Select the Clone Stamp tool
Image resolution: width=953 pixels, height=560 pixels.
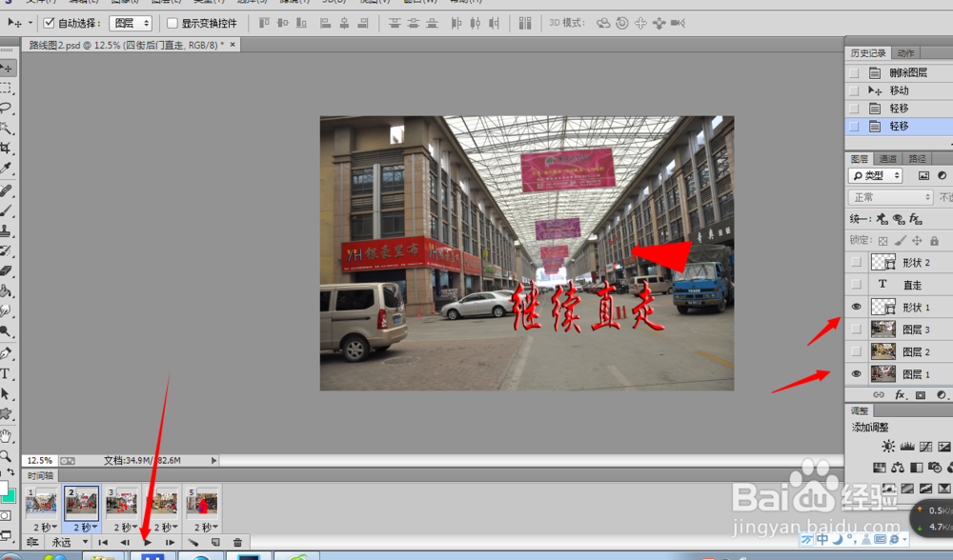[x=6, y=231]
